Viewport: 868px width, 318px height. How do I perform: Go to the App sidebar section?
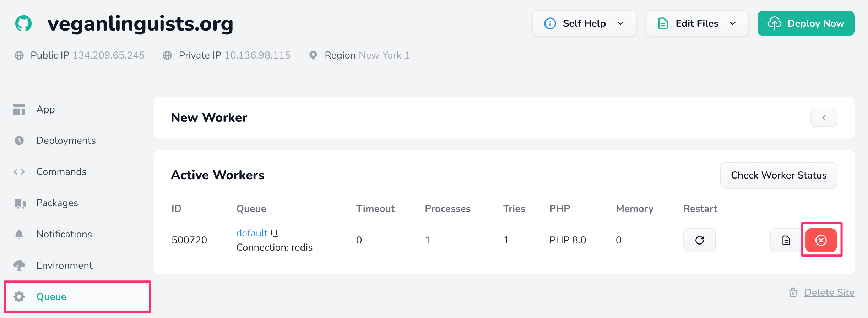point(45,109)
